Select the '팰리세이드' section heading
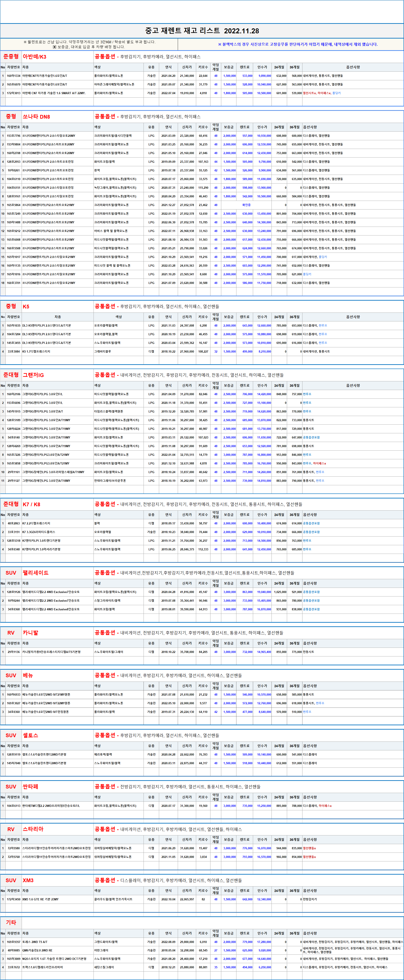This screenshot has height=980, width=404. coord(35,573)
